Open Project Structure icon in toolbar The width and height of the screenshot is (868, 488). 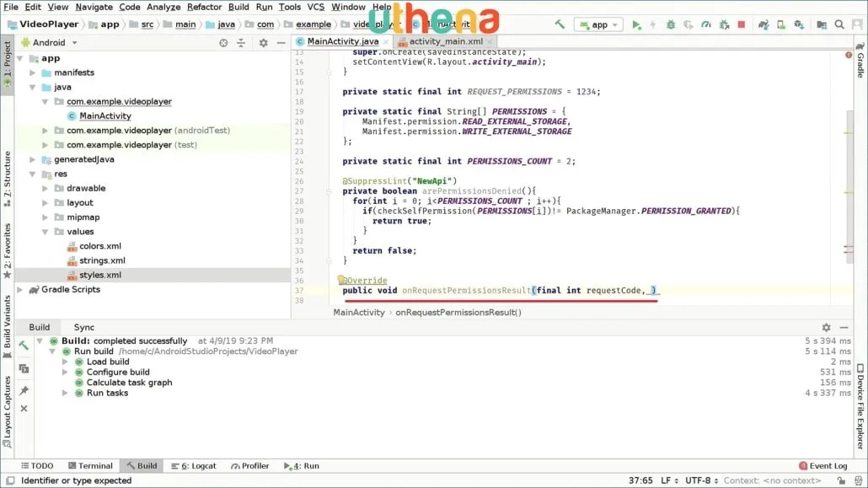822,24
